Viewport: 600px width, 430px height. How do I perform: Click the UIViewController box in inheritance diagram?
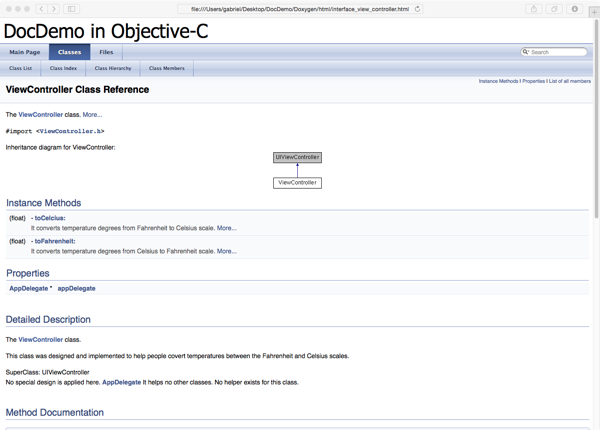[297, 157]
